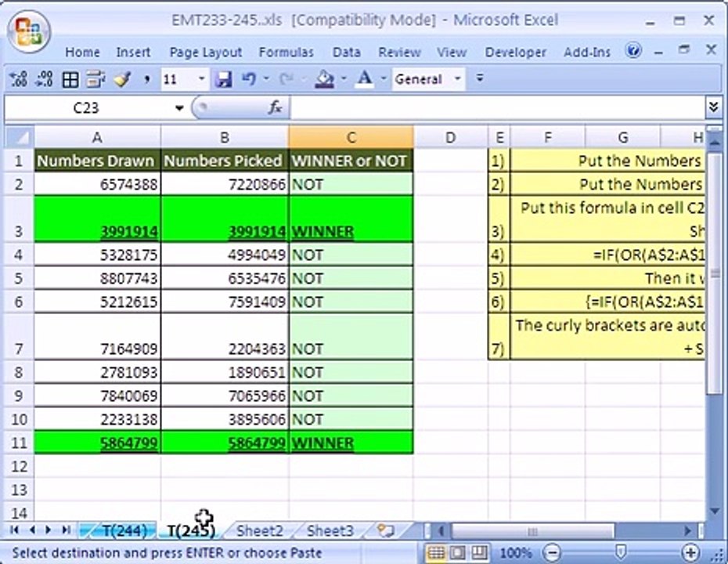Click the Insert Function fx icon
The image size is (728, 564).
click(x=275, y=108)
